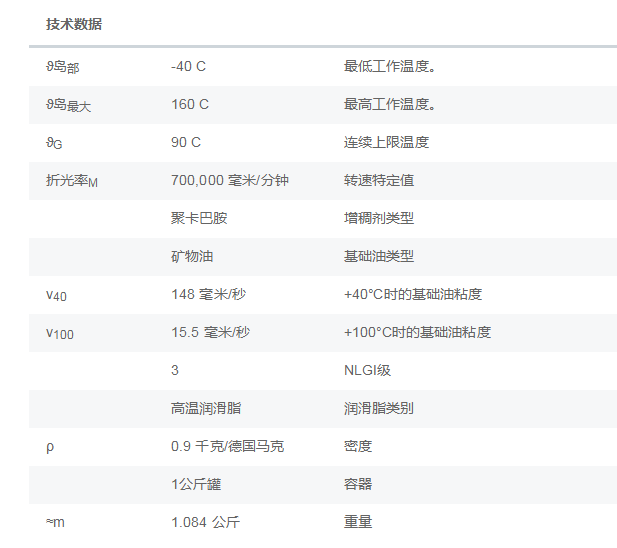
Task: Select the 90 C temperature value
Action: (186, 143)
